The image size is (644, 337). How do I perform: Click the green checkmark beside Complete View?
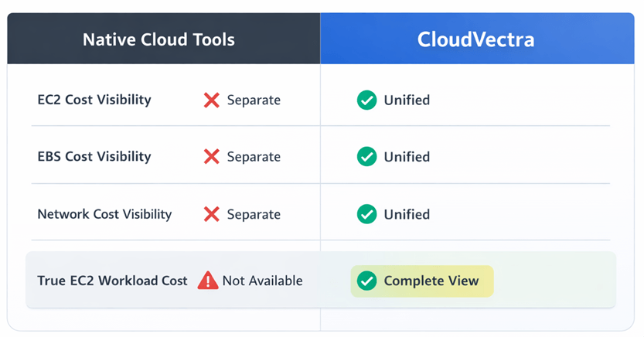tap(366, 281)
